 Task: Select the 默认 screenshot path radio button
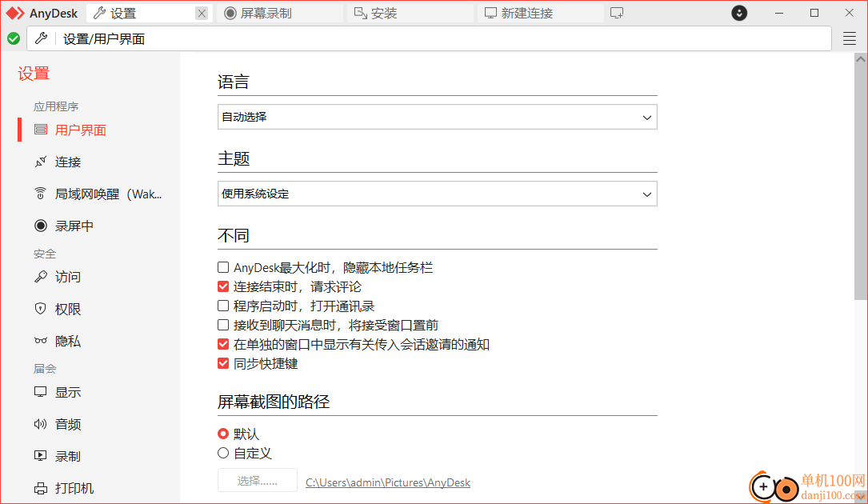(x=223, y=434)
